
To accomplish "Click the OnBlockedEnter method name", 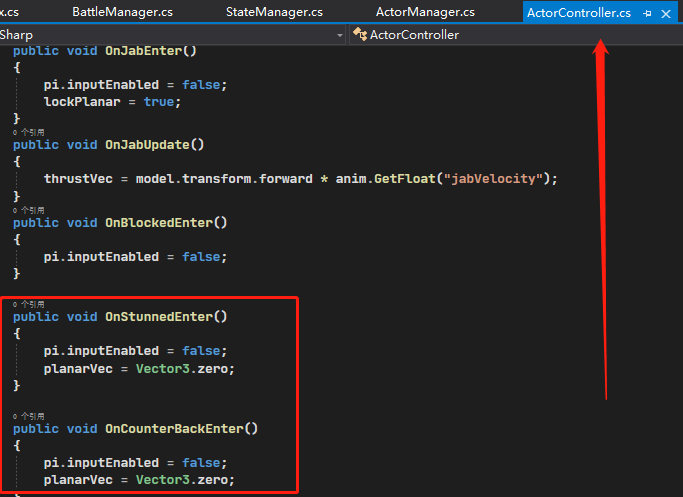I will click(x=159, y=223).
